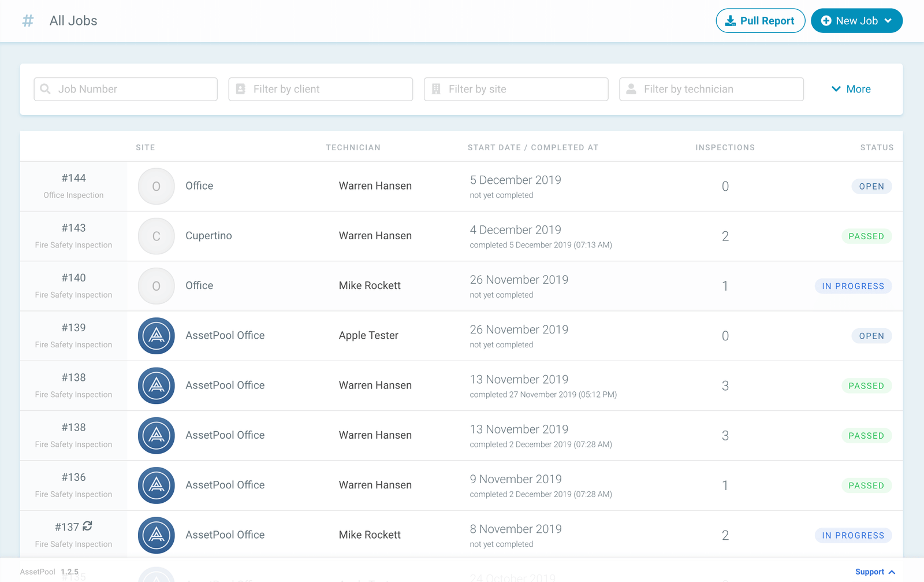Expand the Support panel chevron
924x582 pixels.
point(892,572)
